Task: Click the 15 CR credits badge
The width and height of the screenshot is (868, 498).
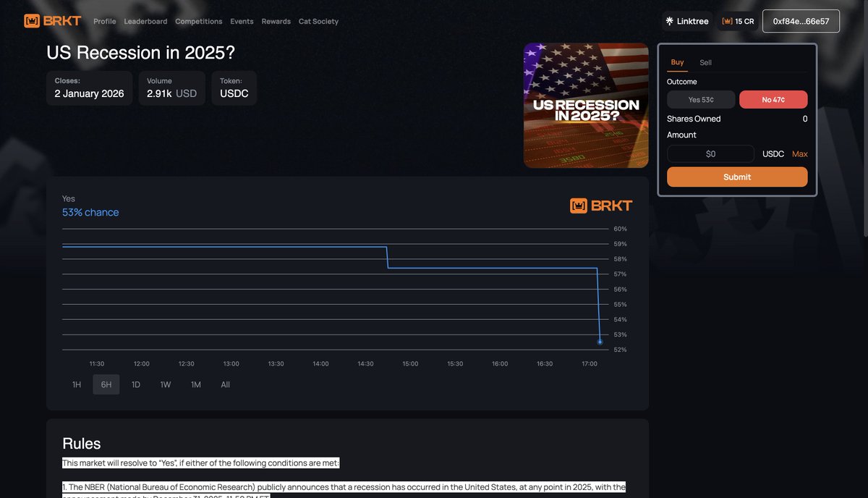Action: point(738,21)
